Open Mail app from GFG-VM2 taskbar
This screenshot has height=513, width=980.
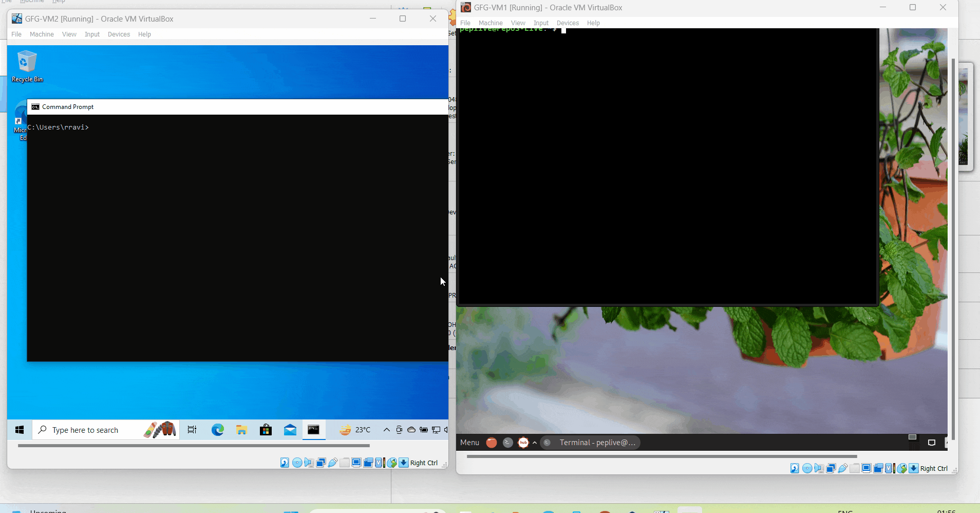(290, 430)
